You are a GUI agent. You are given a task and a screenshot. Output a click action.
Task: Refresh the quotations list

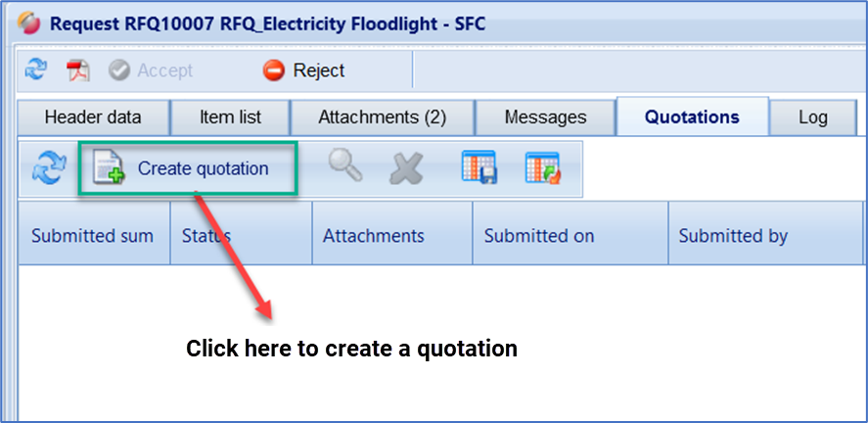48,168
